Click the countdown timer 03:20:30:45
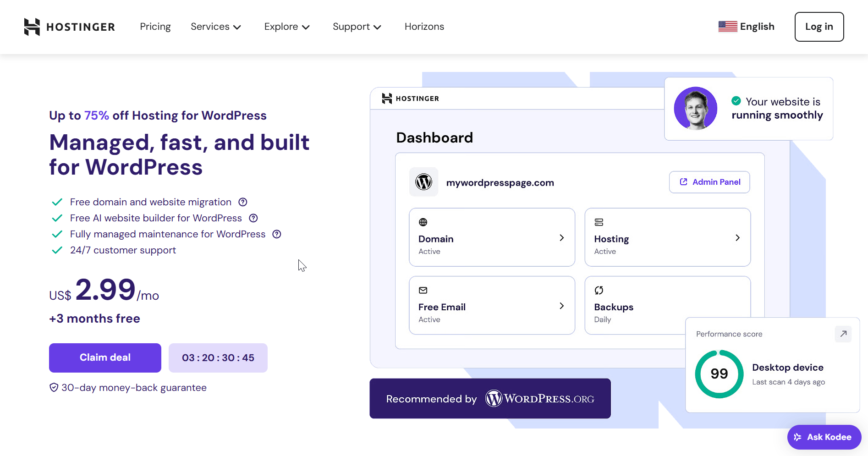This screenshot has width=868, height=456. pos(218,357)
